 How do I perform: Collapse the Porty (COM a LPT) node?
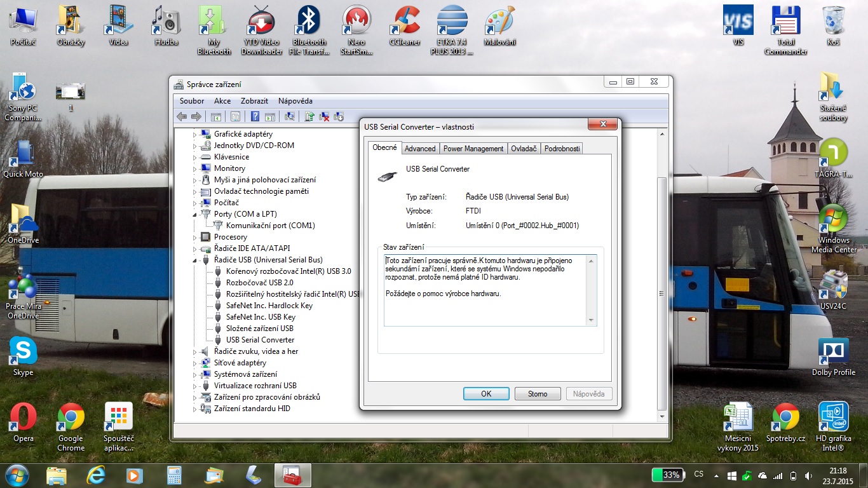point(195,214)
